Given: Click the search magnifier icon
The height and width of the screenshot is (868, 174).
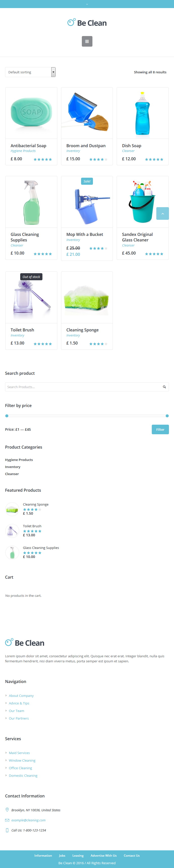Looking at the screenshot, I should coord(164,387).
